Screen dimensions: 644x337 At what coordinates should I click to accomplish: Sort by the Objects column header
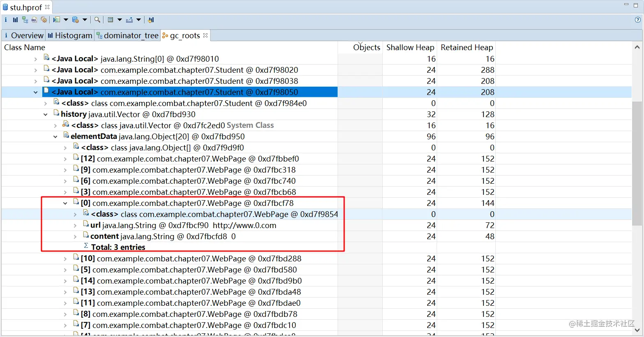[x=360, y=47]
